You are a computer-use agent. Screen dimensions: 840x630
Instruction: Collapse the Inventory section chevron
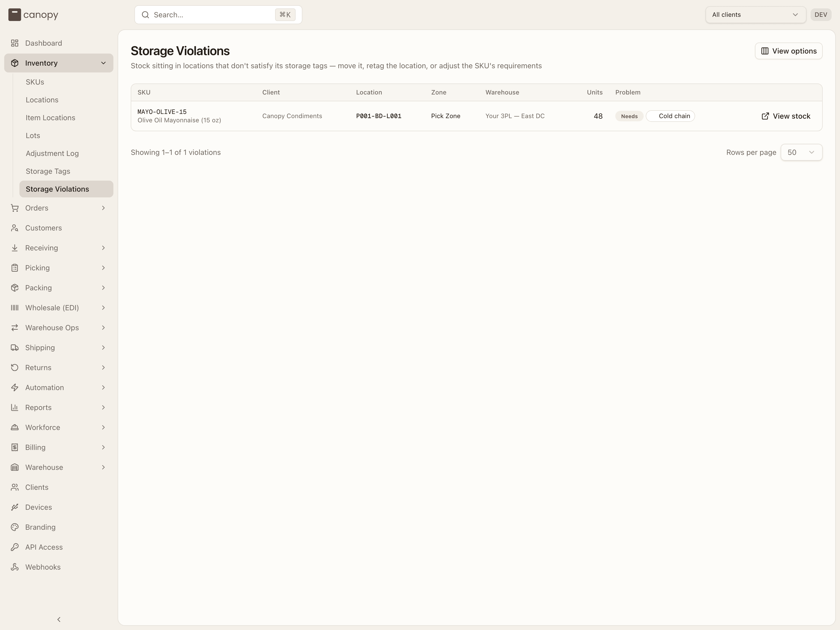pyautogui.click(x=103, y=63)
